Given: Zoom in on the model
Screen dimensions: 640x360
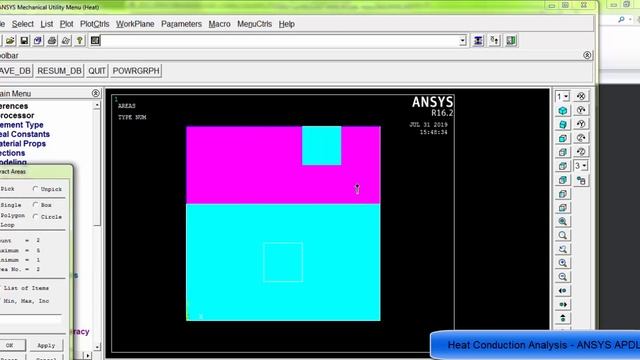Looking at the screenshot, I should click(563, 263).
